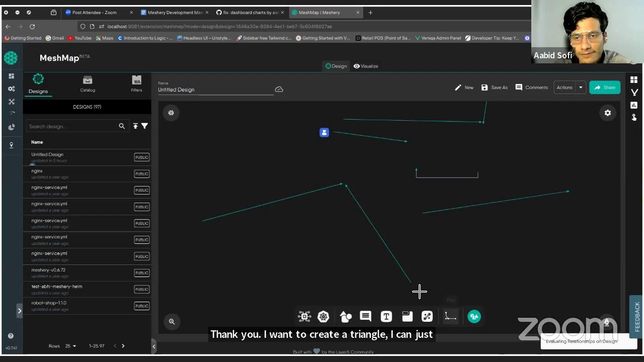The width and height of the screenshot is (644, 362).
Task: Open the Meshery logo home icon
Action: pyautogui.click(x=11, y=58)
